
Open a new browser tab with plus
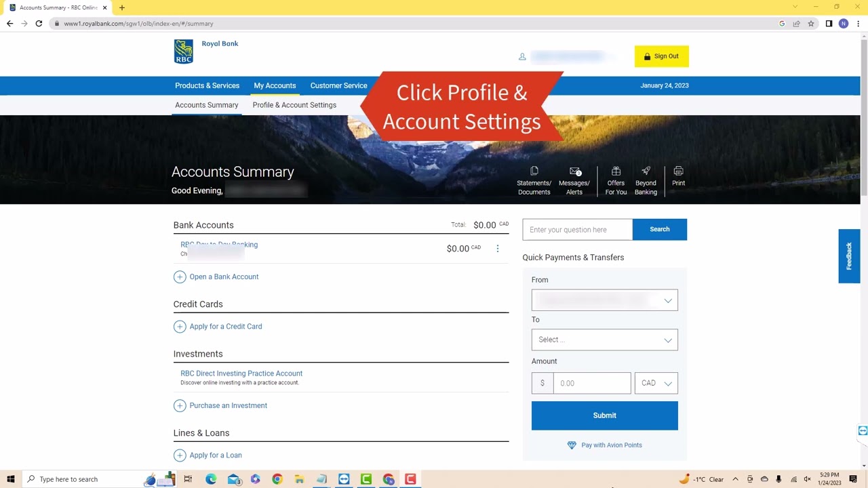tap(122, 7)
